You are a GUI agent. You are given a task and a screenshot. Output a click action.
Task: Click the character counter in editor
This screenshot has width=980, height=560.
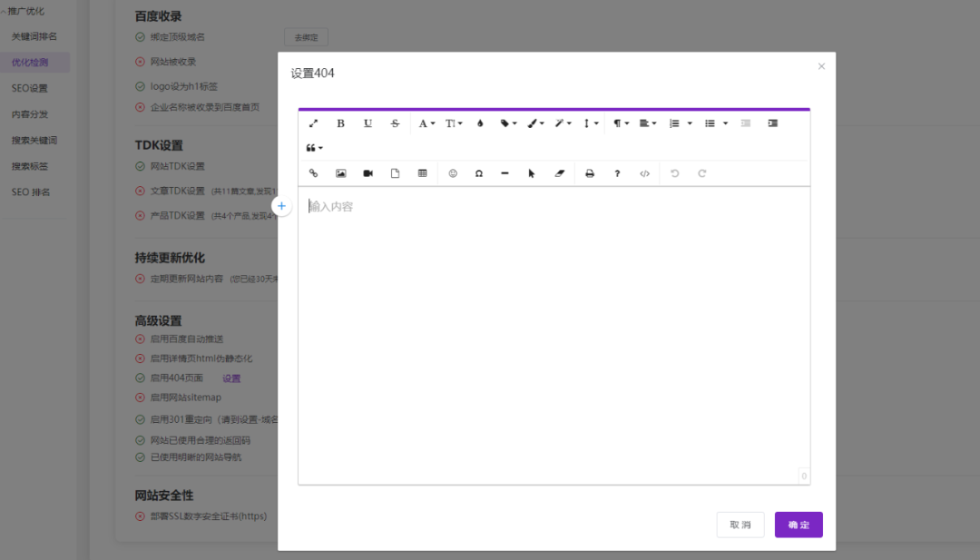(x=804, y=476)
